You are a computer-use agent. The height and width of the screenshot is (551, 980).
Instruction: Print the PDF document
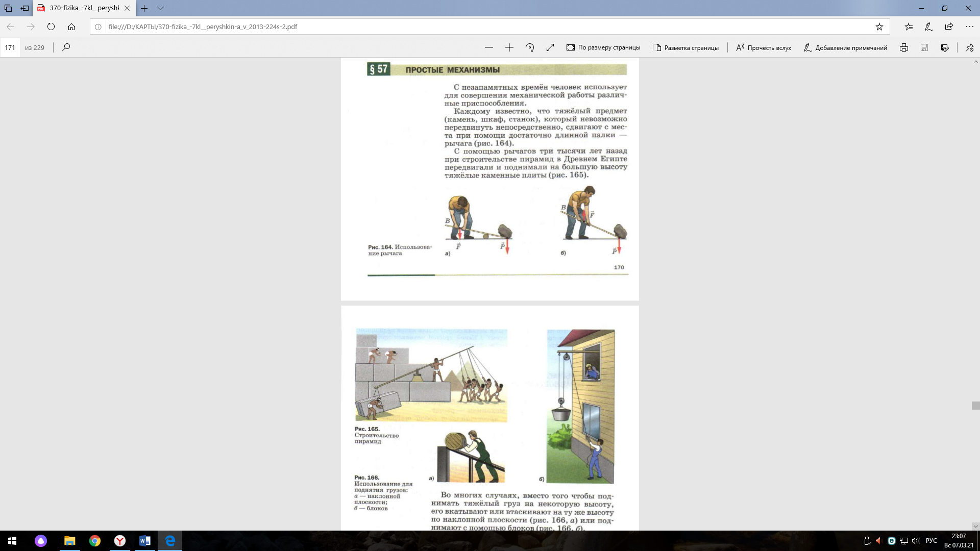[x=904, y=47]
